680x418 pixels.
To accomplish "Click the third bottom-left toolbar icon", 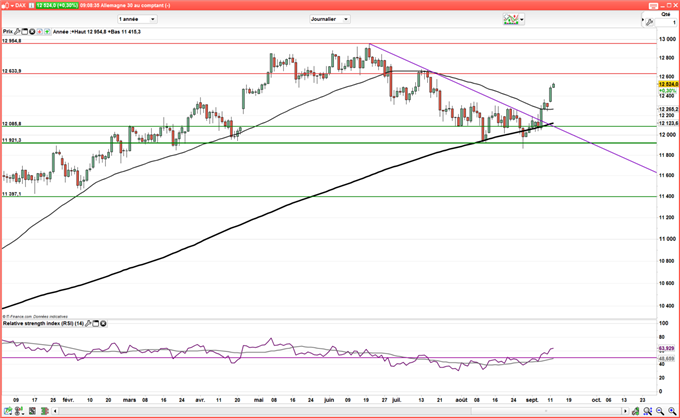I will click(32, 411).
